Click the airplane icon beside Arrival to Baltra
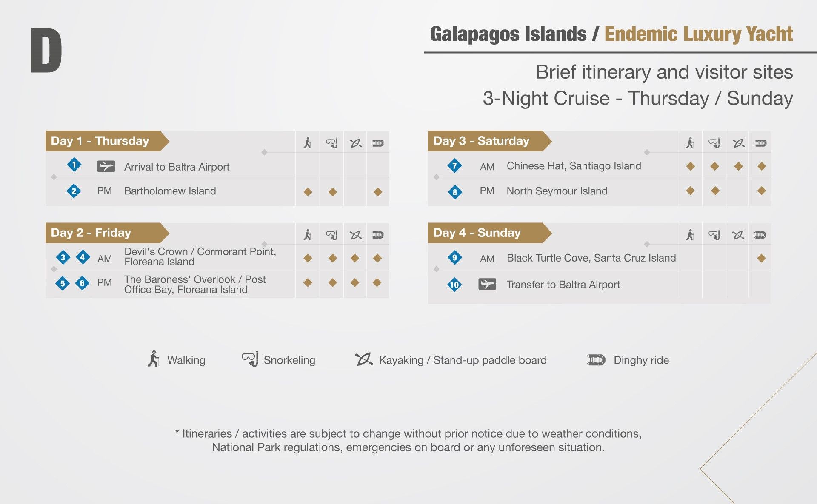 [106, 166]
